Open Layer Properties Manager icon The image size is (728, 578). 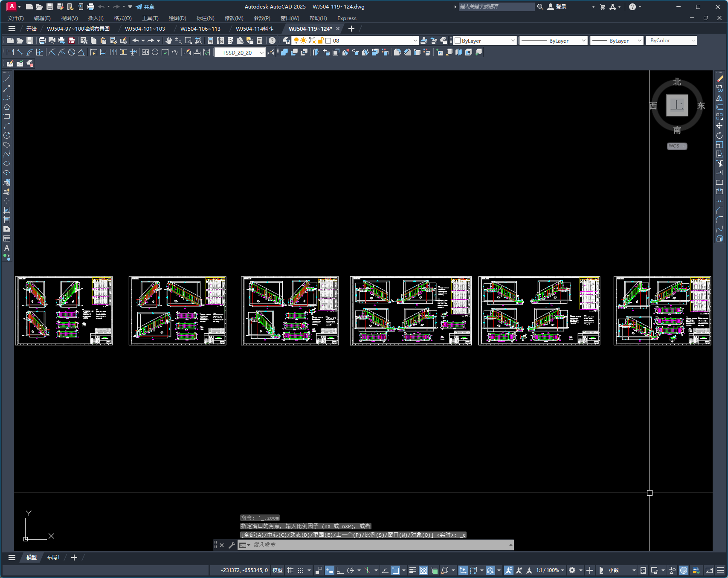click(x=286, y=41)
